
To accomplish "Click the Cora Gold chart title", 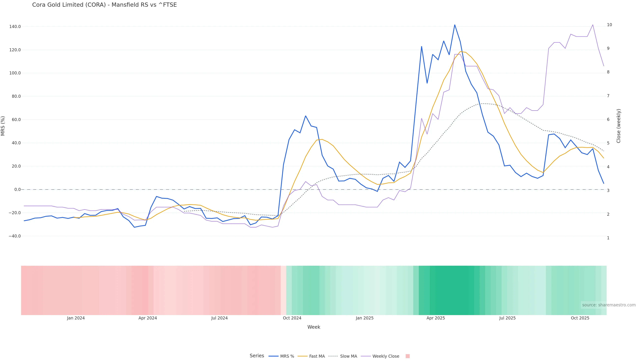I will click(x=104, y=5).
